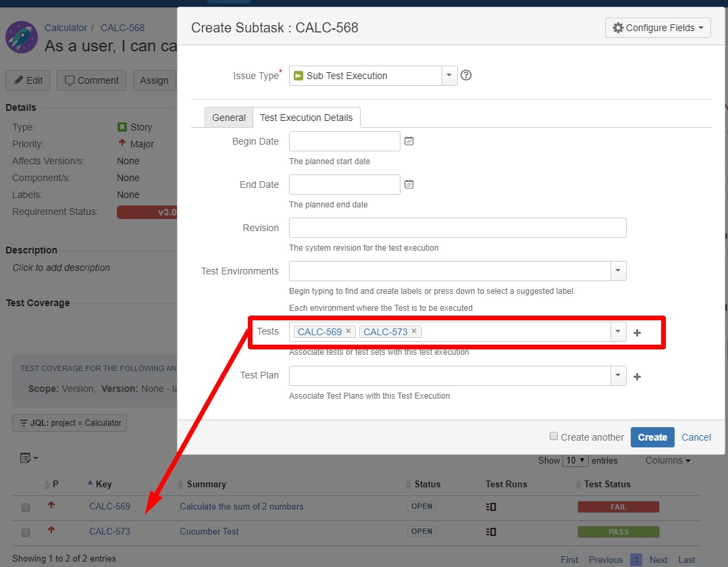Focus the Test Environments input field
Screen dimensions: 728x567
[x=450, y=271]
